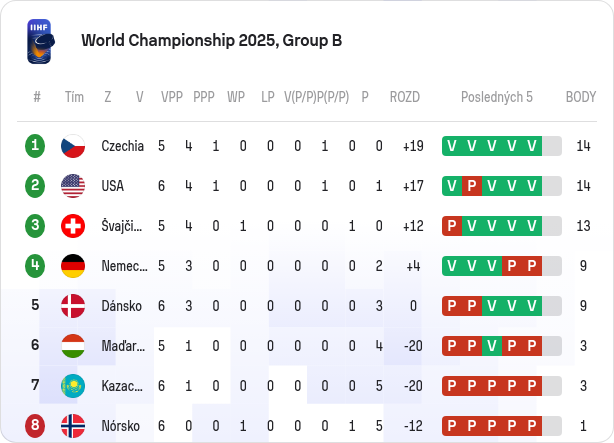
Task: Open the Czechia team name link
Action: (x=123, y=146)
